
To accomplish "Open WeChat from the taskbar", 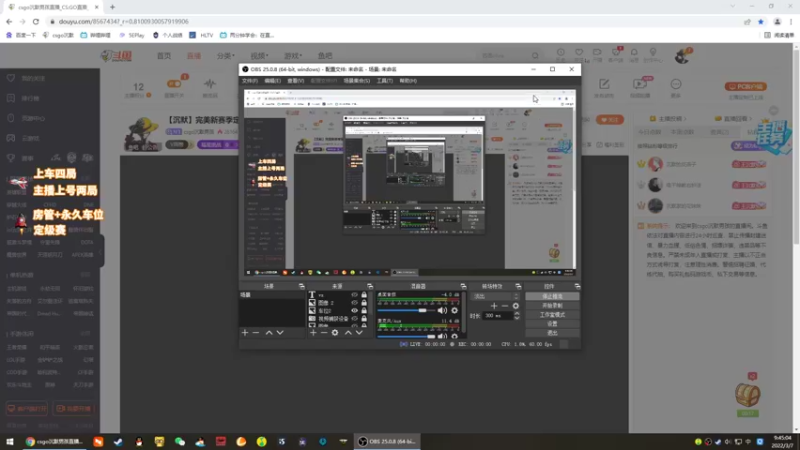I will point(180,442).
